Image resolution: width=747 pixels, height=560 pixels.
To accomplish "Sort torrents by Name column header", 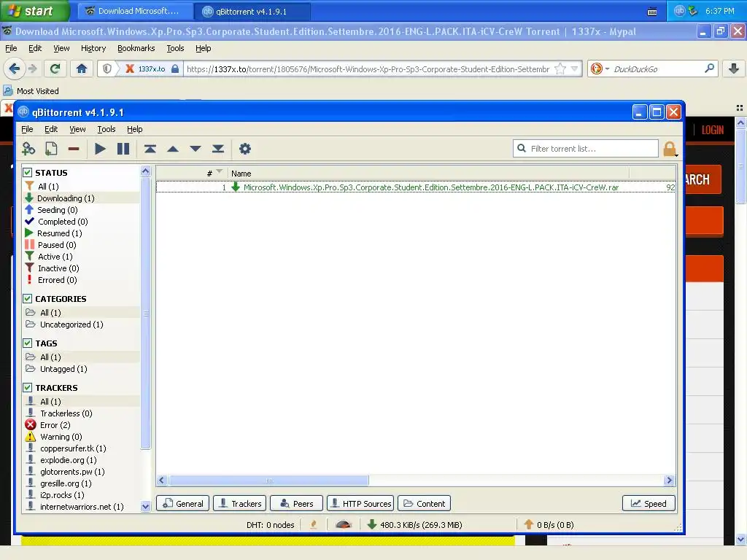I will click(427, 174).
